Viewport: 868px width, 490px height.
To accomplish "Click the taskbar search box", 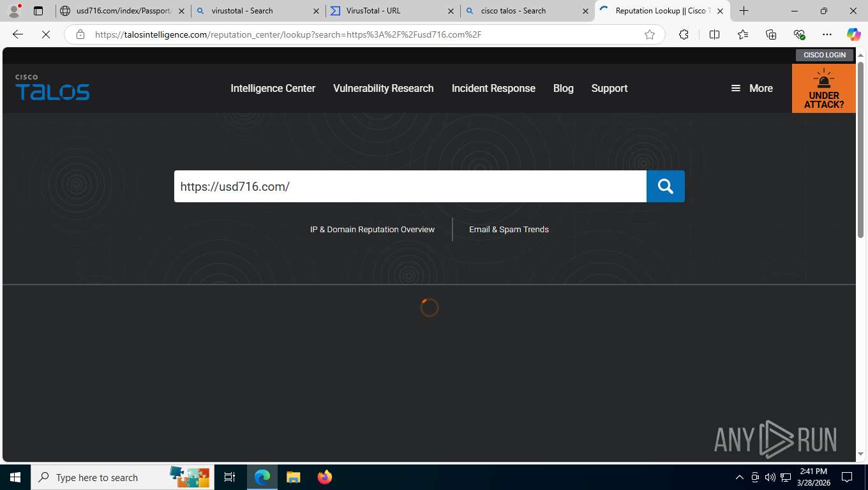I will coord(123,477).
